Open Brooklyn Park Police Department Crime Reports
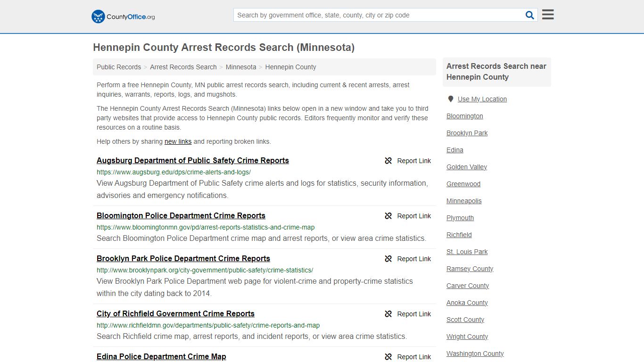 coord(183,258)
